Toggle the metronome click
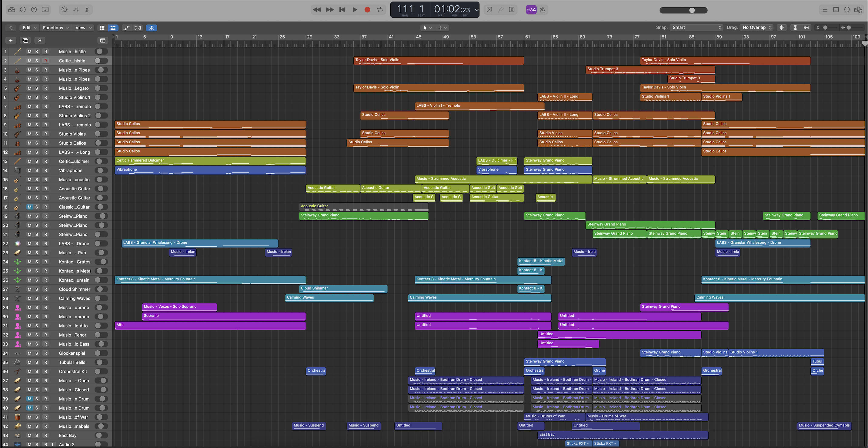The image size is (868, 448). [x=542, y=10]
